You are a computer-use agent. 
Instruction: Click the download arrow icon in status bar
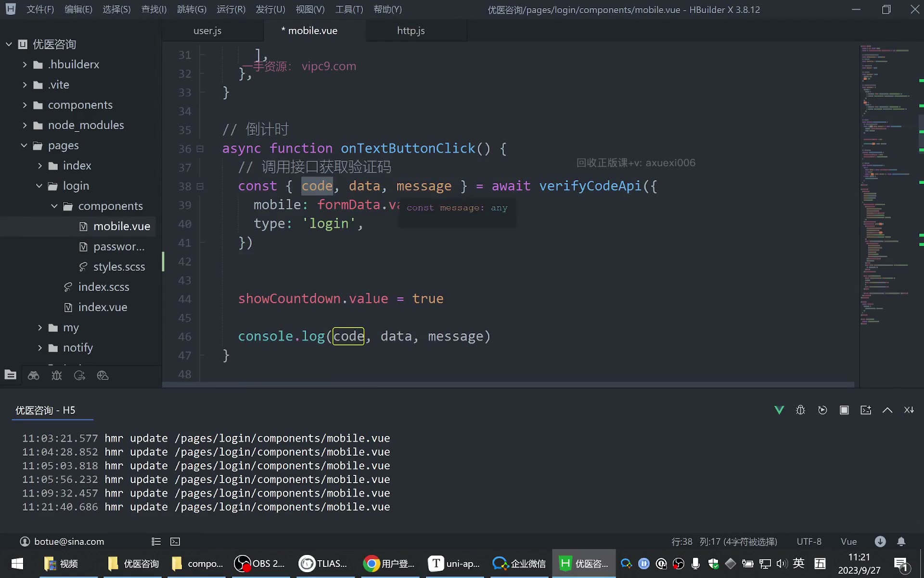click(x=880, y=541)
